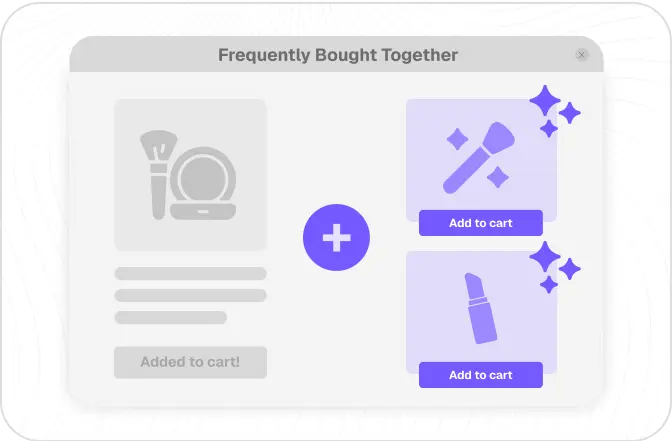Click the "Frequently Bought Together" title

[337, 55]
